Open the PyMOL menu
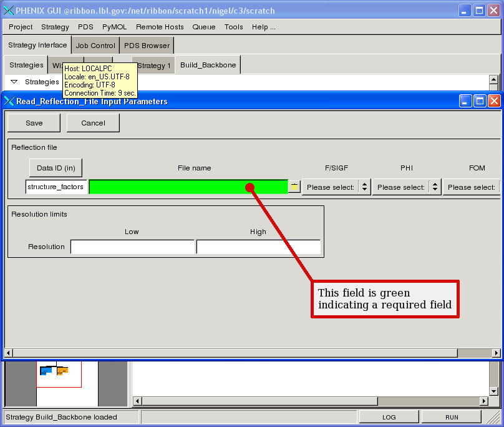 (114, 27)
